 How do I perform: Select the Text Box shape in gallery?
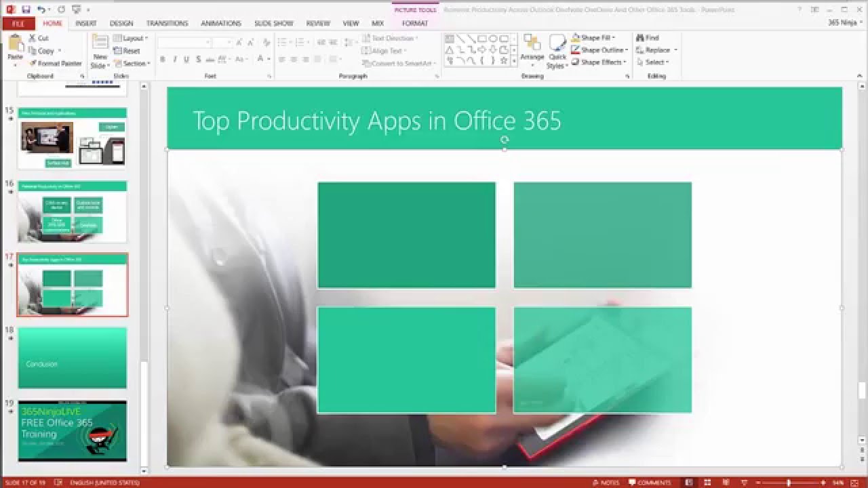pos(449,39)
